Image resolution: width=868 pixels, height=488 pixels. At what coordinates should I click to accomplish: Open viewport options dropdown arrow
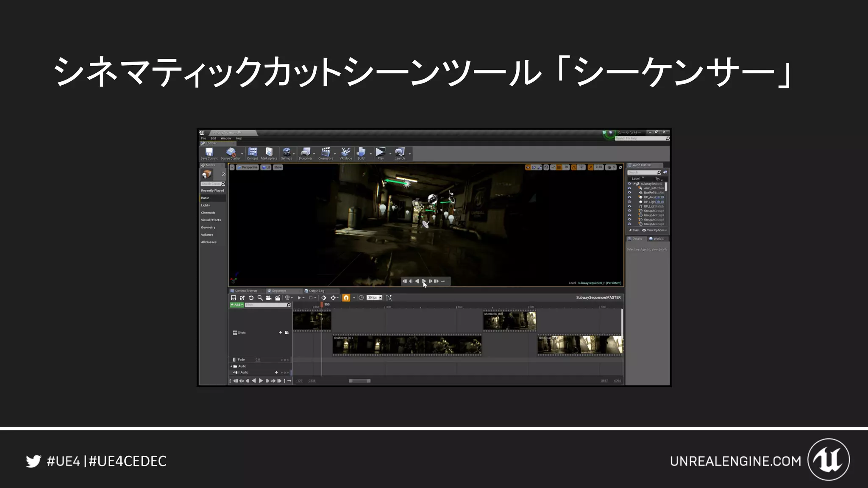[232, 167]
